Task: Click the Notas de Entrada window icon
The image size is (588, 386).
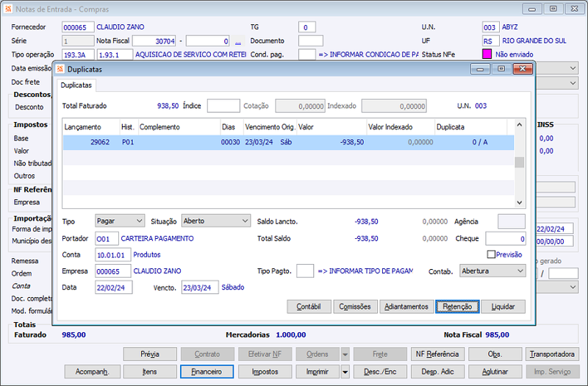Action: (x=8, y=9)
